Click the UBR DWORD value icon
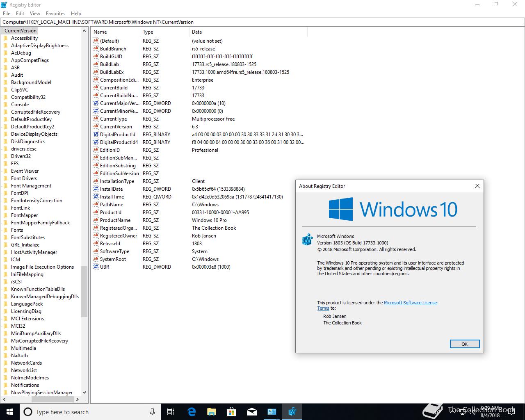This screenshot has height=420, width=525. pyautogui.click(x=96, y=267)
